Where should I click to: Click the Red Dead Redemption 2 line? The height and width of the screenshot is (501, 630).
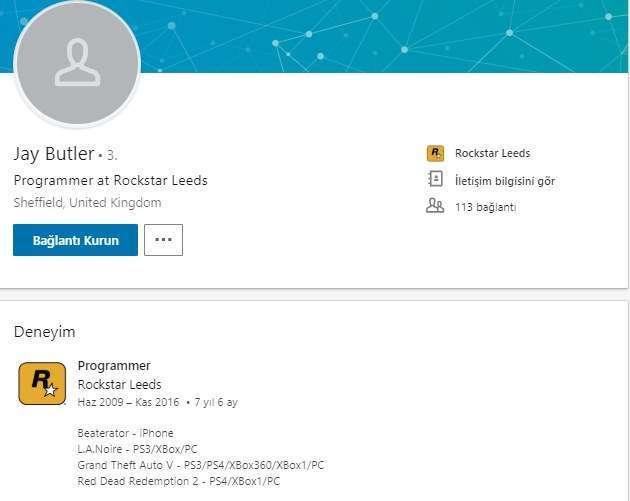coord(179,481)
